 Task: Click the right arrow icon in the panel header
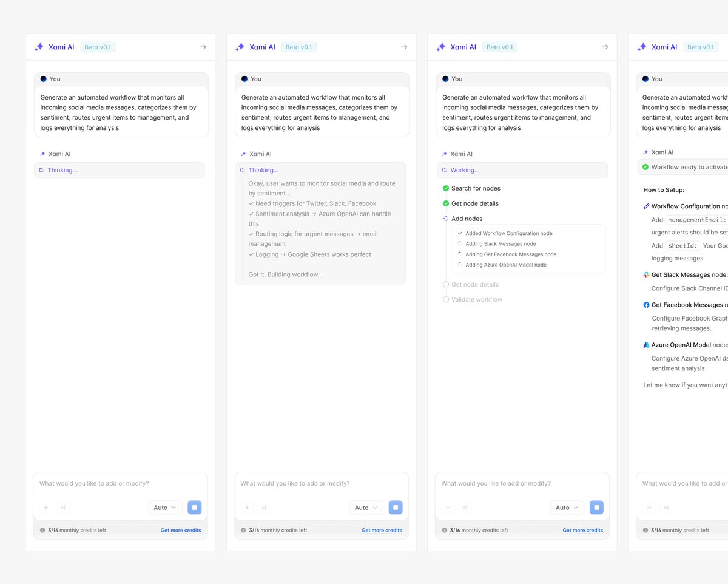[203, 47]
